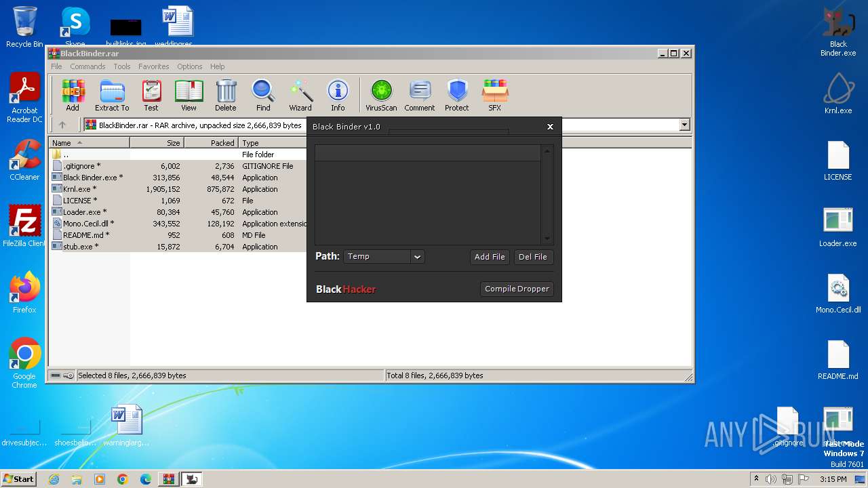Image resolution: width=868 pixels, height=488 pixels.
Task: Go up one folder level arrow
Action: (x=62, y=125)
